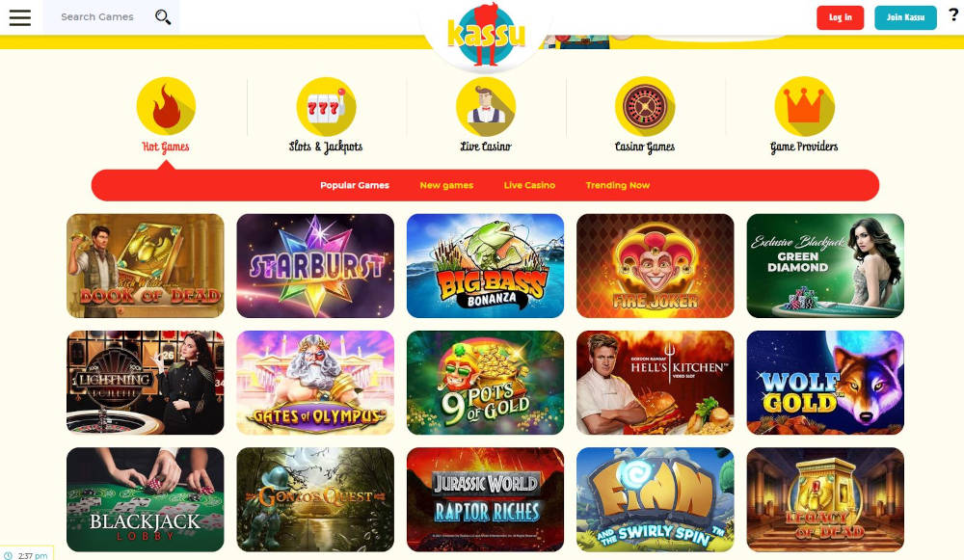The height and width of the screenshot is (560, 964).
Task: Click the Kassu logo
Action: [486, 35]
